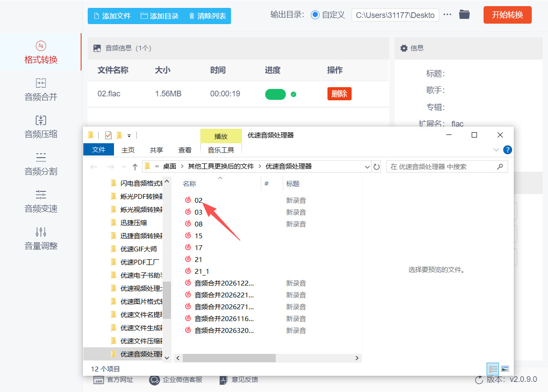
Task: Click the progress bar of 02.flac
Action: [x=275, y=94]
